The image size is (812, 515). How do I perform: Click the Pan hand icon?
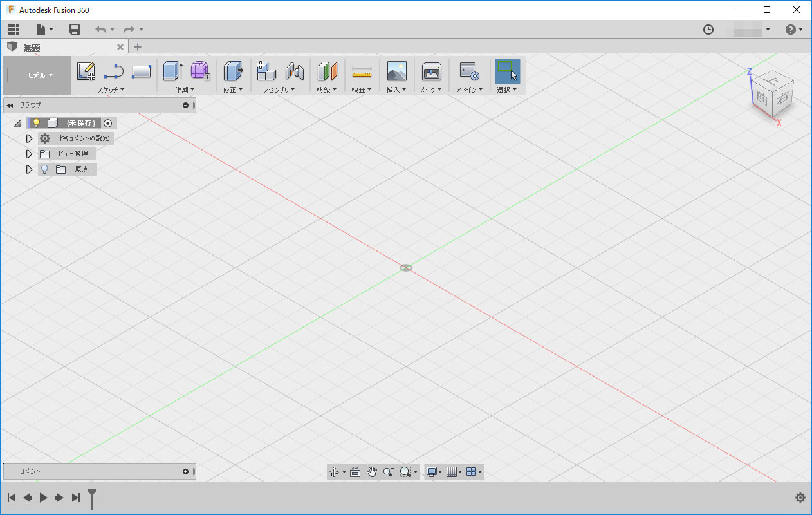click(x=372, y=472)
